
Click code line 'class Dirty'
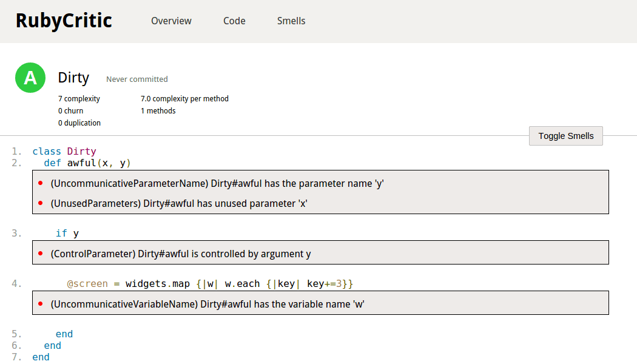[64, 152]
